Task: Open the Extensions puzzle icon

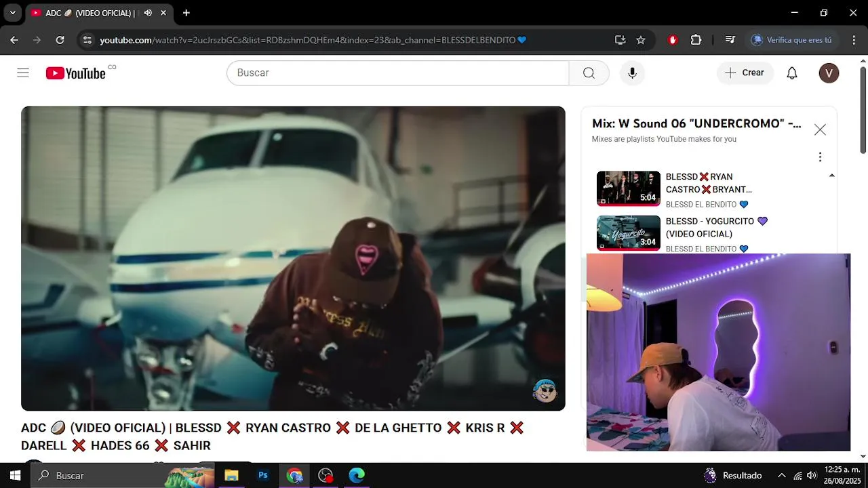Action: click(696, 40)
